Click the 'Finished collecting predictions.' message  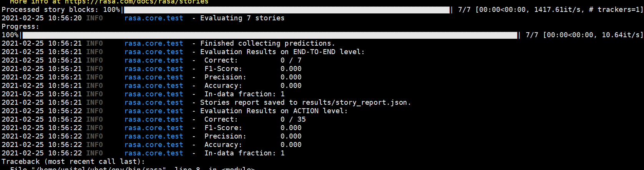[x=267, y=43]
